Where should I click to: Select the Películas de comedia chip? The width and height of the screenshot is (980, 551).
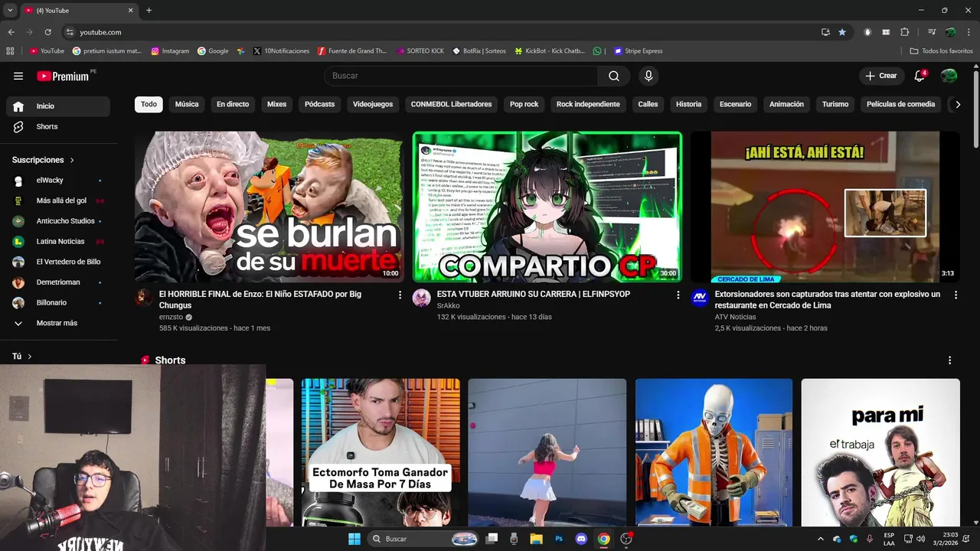coord(900,104)
